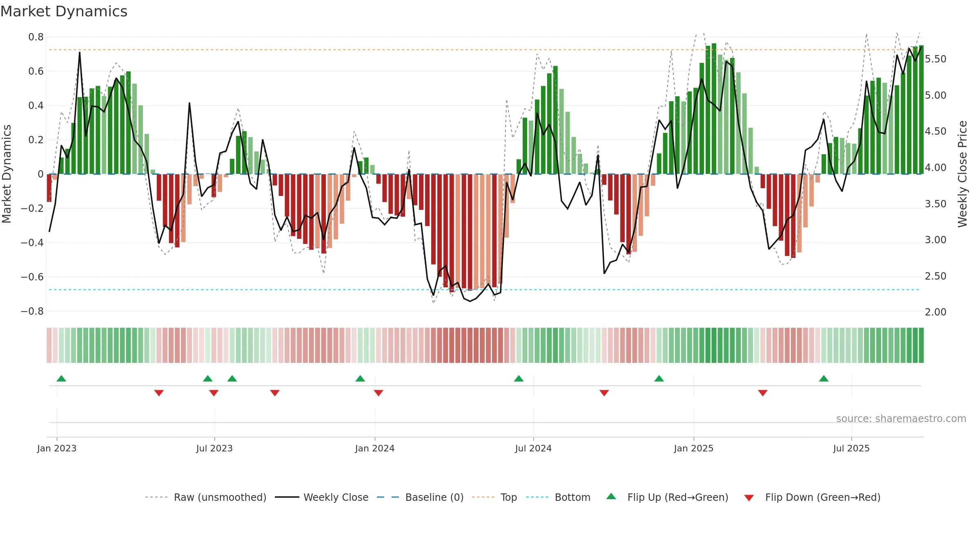Toggle the Bottom legend entry
980x551 pixels.
click(558, 497)
